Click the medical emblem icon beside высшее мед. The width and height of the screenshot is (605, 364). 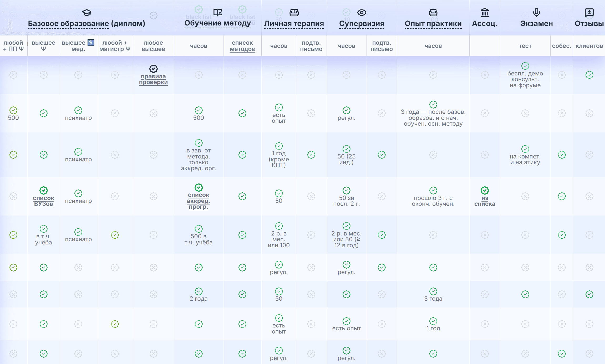[91, 43]
